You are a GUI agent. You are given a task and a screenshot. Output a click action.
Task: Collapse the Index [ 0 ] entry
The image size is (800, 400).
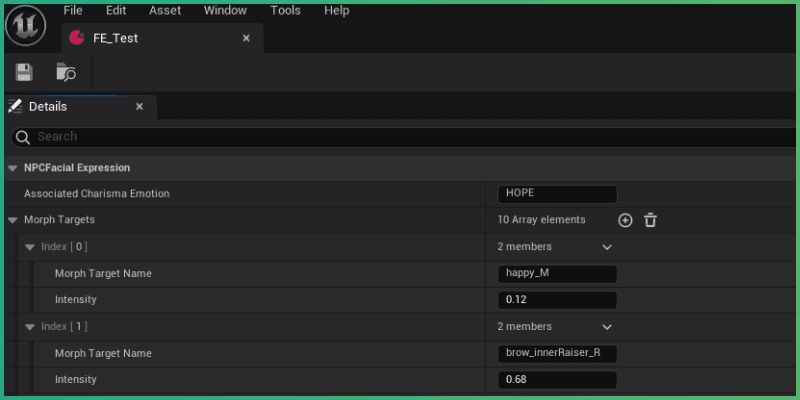(x=30, y=247)
